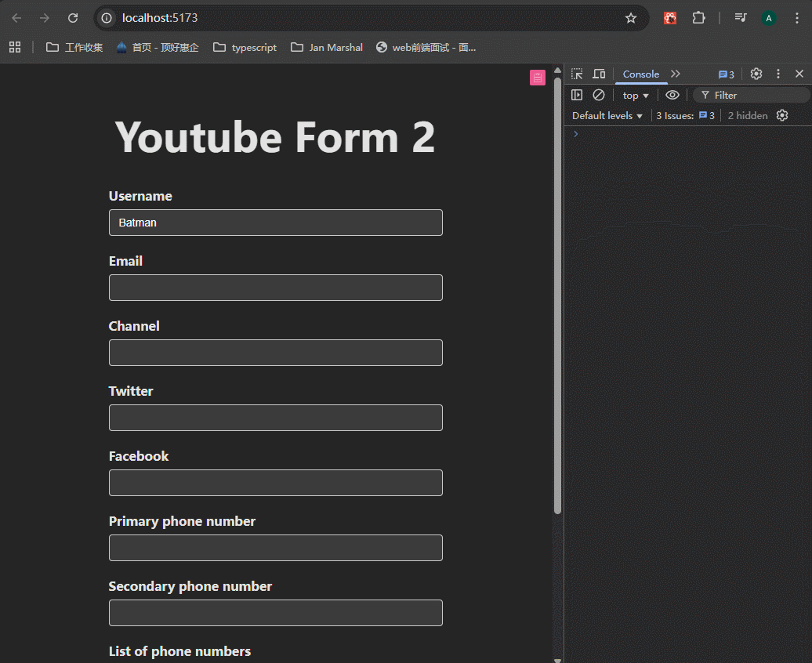Open the Customize DevTools three-dot menu
Screen dimensions: 812x663
[x=778, y=74]
